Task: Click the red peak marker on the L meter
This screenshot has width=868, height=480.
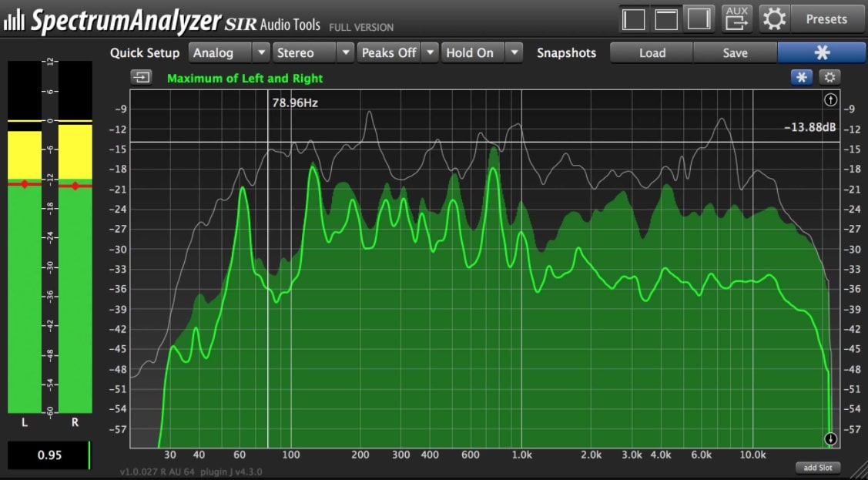Action: 25,184
